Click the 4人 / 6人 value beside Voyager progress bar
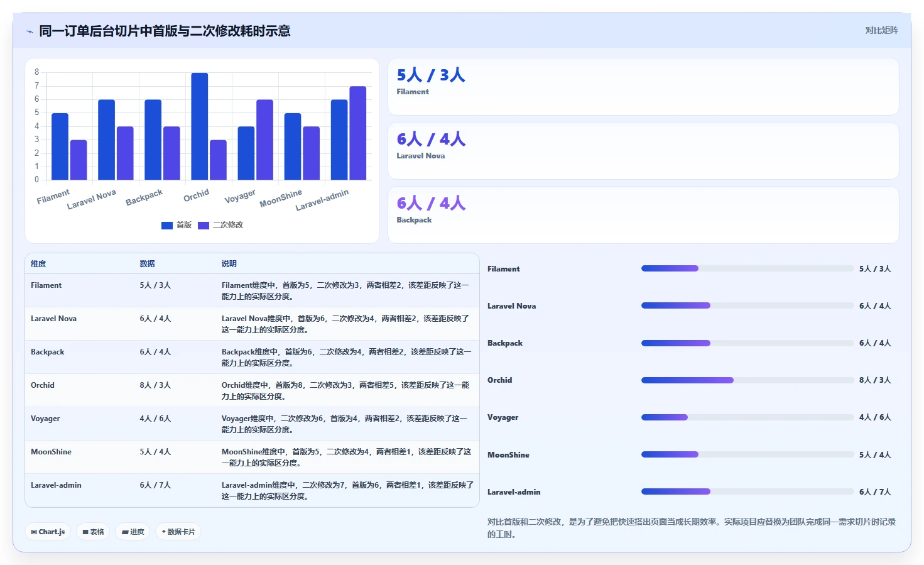This screenshot has width=924, height=565. coord(875,417)
